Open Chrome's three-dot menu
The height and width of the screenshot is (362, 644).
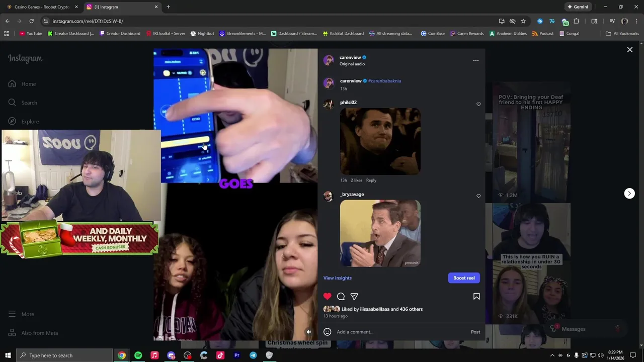(x=636, y=21)
